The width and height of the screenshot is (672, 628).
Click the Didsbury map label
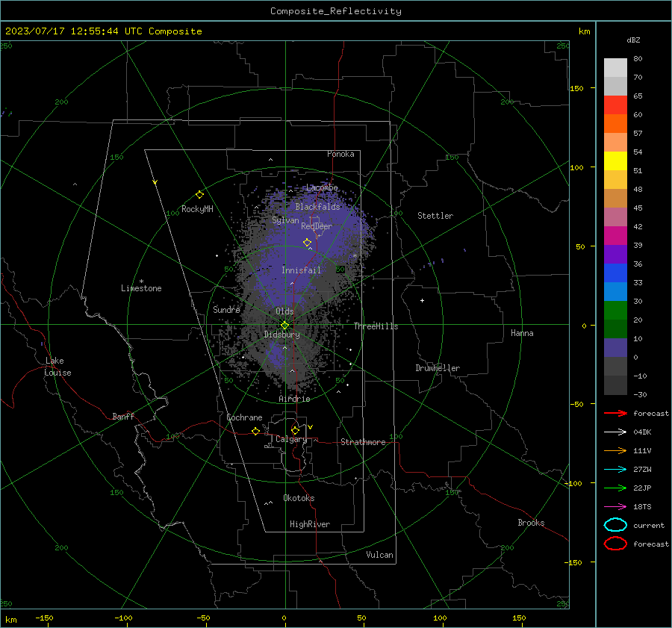click(x=282, y=335)
